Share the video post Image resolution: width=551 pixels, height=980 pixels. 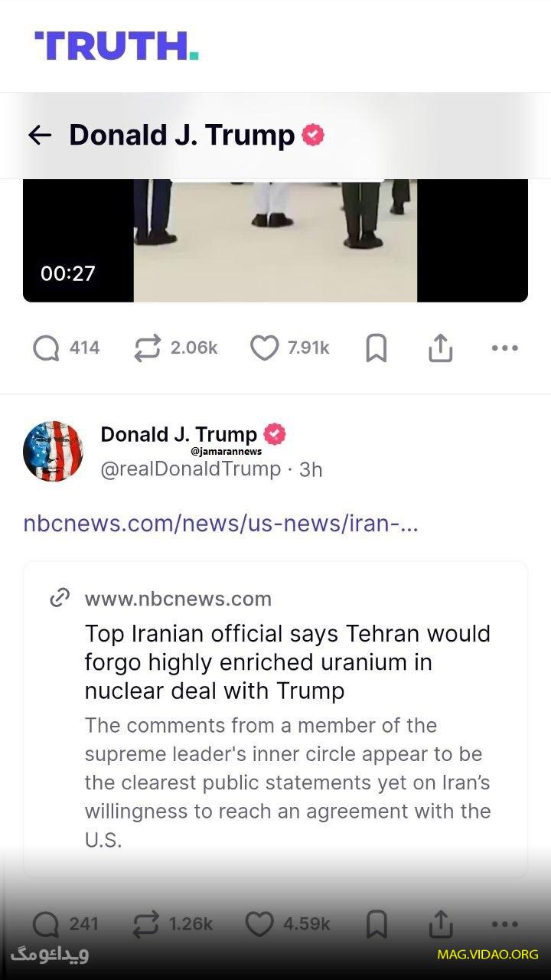440,348
